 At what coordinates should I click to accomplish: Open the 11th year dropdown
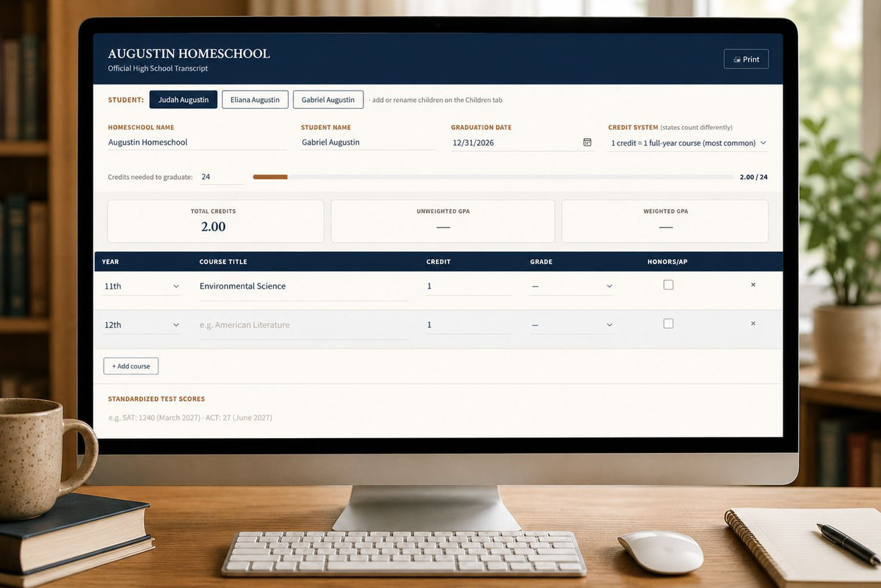(142, 286)
